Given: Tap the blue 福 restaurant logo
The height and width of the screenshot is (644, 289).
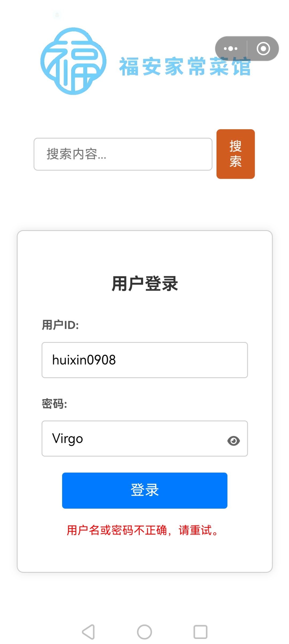Looking at the screenshot, I should pyautogui.click(x=73, y=61).
